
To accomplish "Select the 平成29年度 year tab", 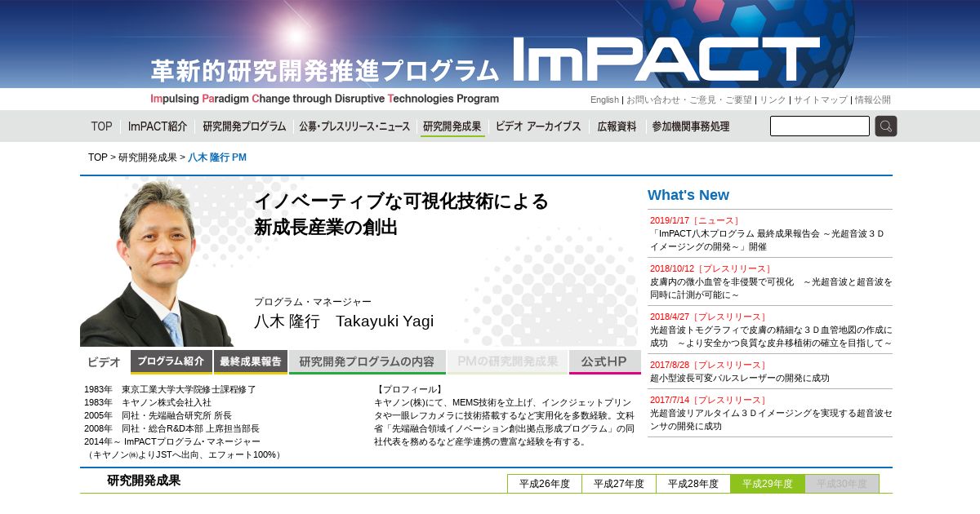I will tap(768, 484).
